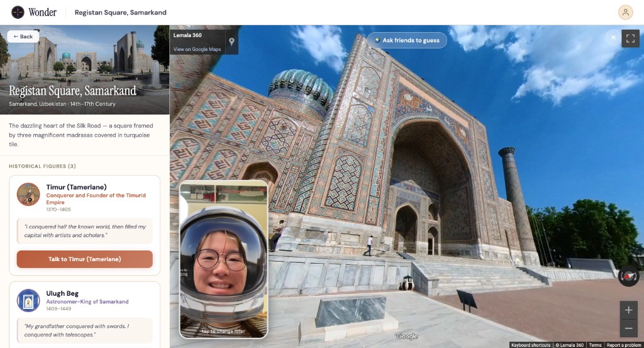
Task: Click the compass rotation control
Action: pyautogui.click(x=628, y=276)
